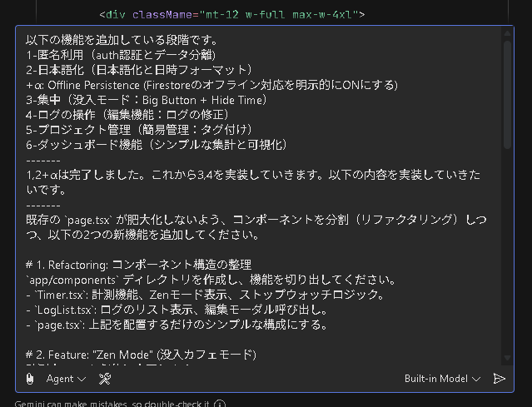532x407 pixels.
Task: Click the line starting '1,2+αは完了しました'
Action: (253, 182)
